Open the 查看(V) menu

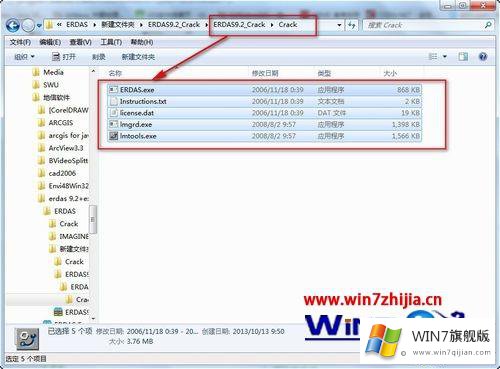pyautogui.click(x=80, y=42)
